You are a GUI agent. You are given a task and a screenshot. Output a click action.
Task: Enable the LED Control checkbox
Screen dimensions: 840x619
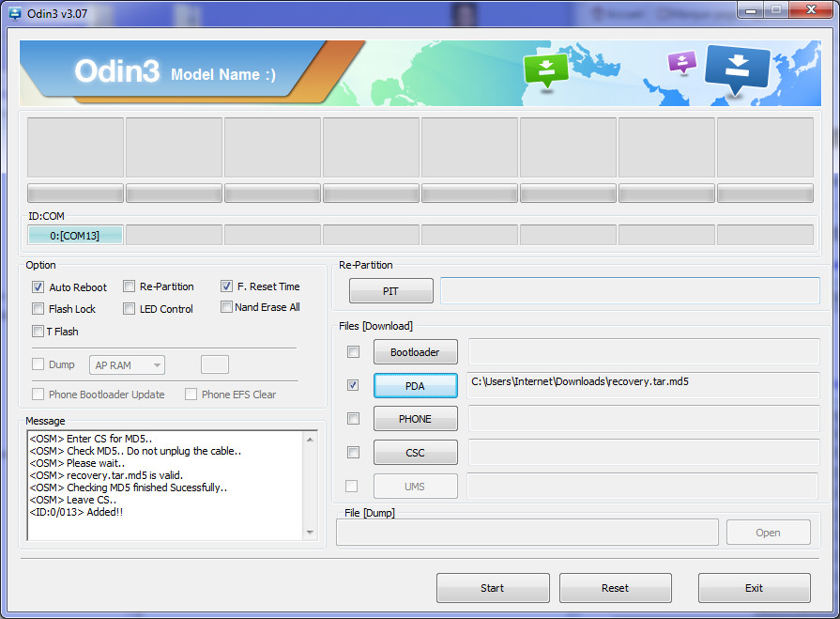point(129,309)
